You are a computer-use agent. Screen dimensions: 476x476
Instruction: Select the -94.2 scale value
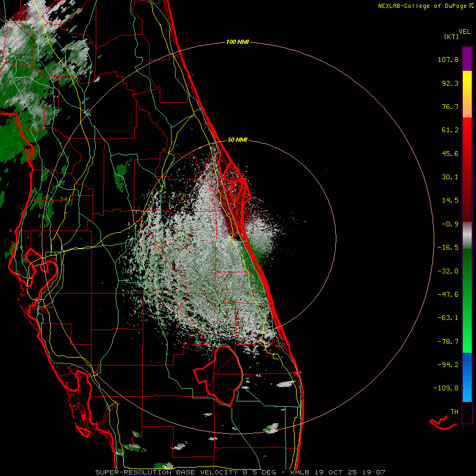click(x=448, y=364)
